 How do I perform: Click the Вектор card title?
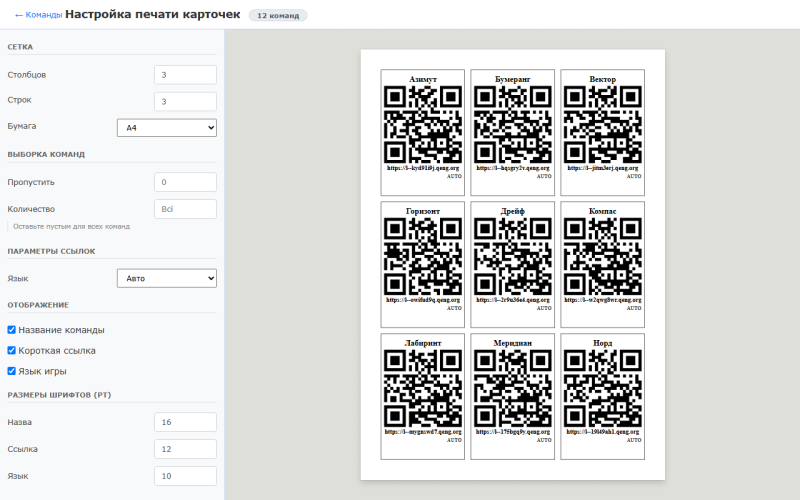[x=603, y=79]
